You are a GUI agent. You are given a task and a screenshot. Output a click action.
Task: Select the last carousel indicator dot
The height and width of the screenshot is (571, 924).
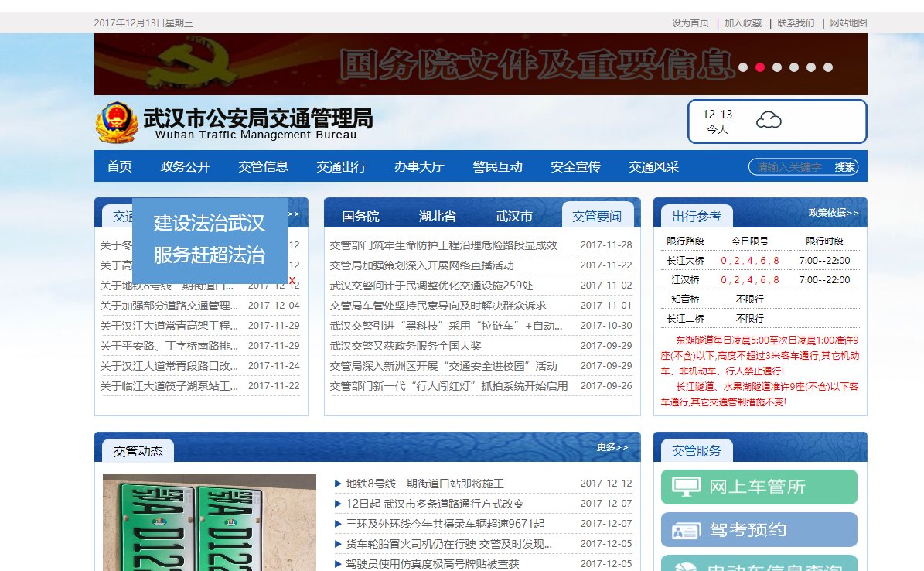tap(828, 67)
